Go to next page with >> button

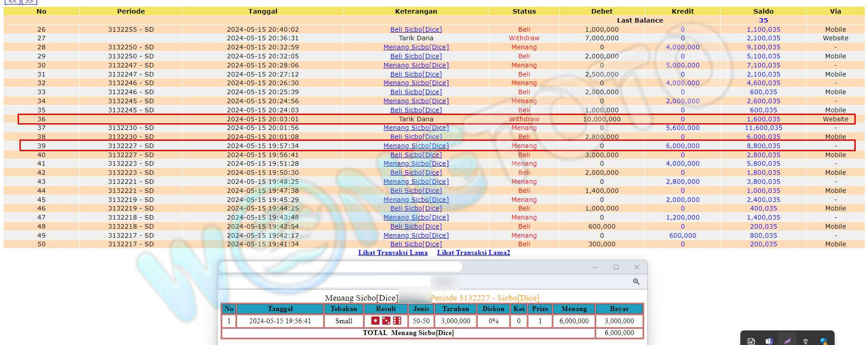tap(29, 2)
